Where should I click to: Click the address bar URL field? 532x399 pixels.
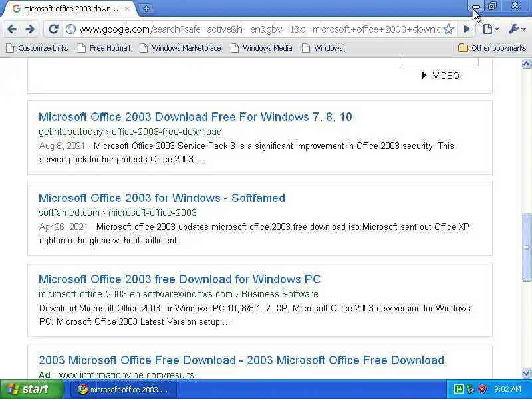[x=259, y=29]
